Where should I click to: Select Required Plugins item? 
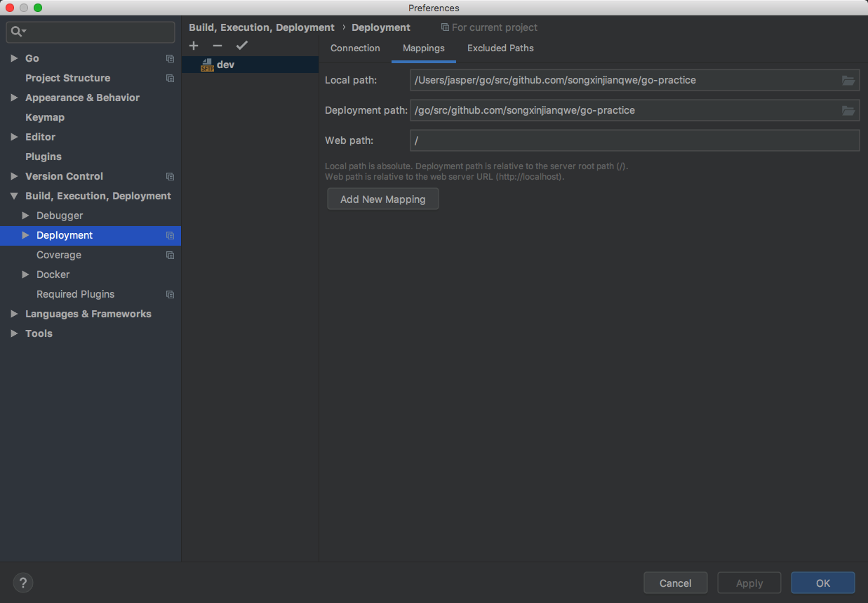pyautogui.click(x=75, y=294)
